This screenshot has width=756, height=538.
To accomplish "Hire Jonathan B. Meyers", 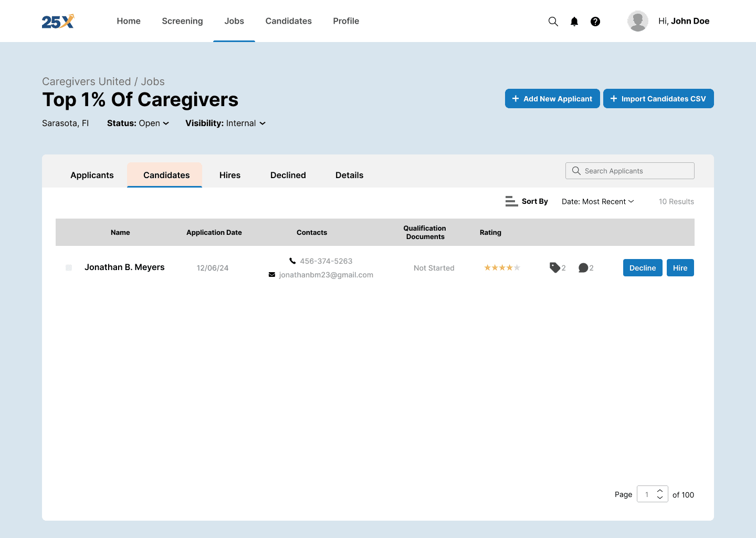I will pos(680,268).
